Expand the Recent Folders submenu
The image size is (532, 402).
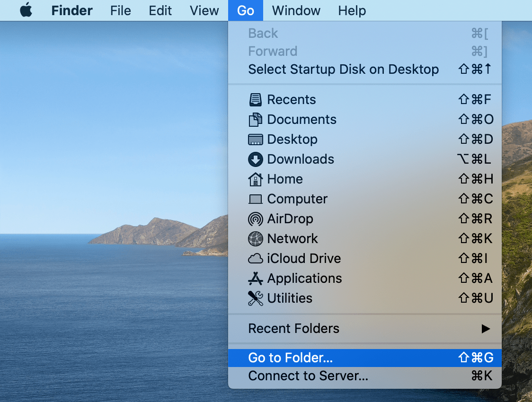pos(293,328)
